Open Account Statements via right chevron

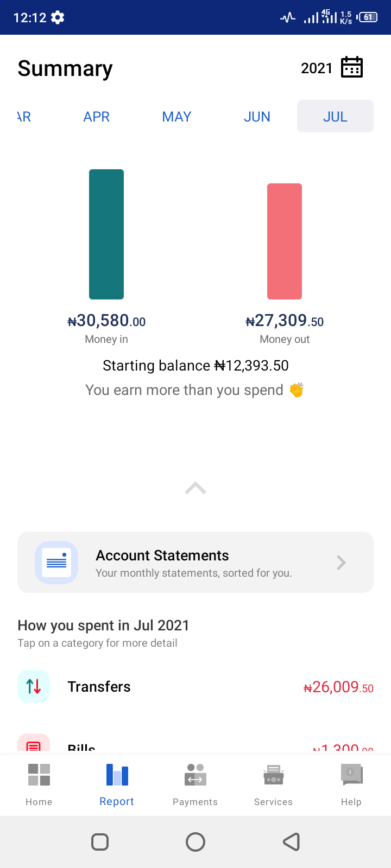pos(341,563)
